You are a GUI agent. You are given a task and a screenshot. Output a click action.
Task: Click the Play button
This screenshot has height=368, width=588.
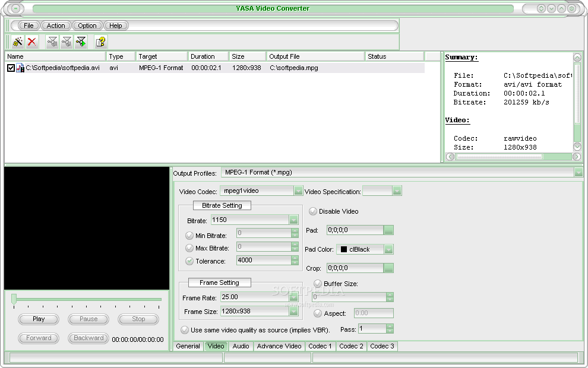[x=38, y=319]
